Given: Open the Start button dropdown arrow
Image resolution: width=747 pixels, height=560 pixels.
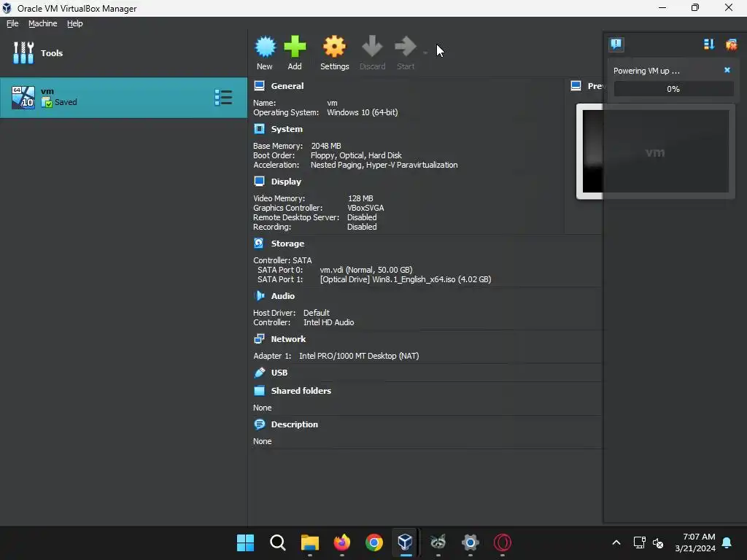Looking at the screenshot, I should pos(425,52).
